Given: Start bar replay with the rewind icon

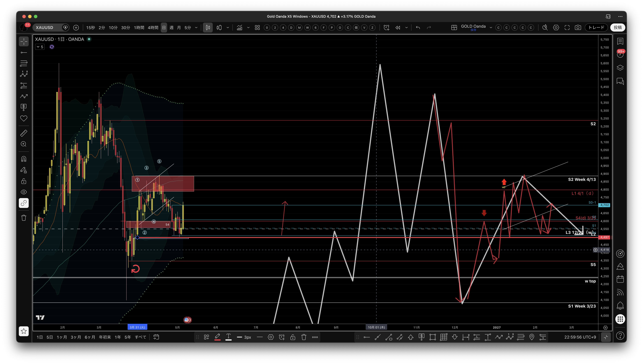Looking at the screenshot, I should point(398,28).
